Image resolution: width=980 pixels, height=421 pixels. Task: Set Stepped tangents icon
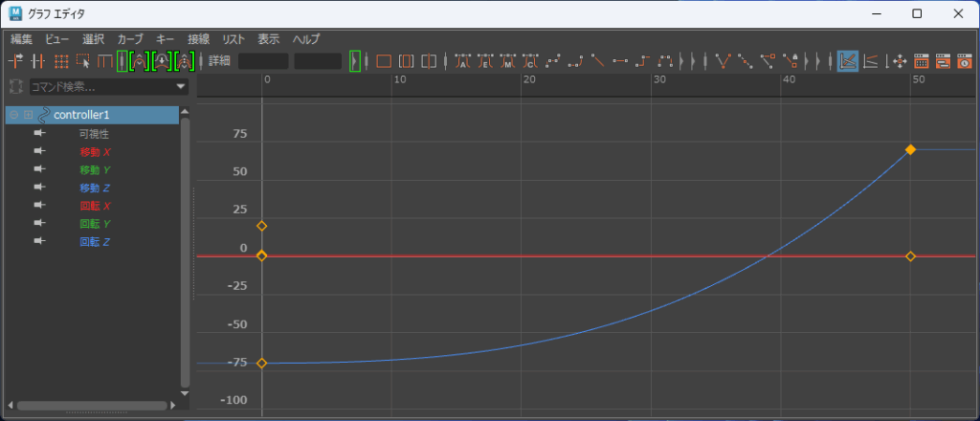coord(642,61)
